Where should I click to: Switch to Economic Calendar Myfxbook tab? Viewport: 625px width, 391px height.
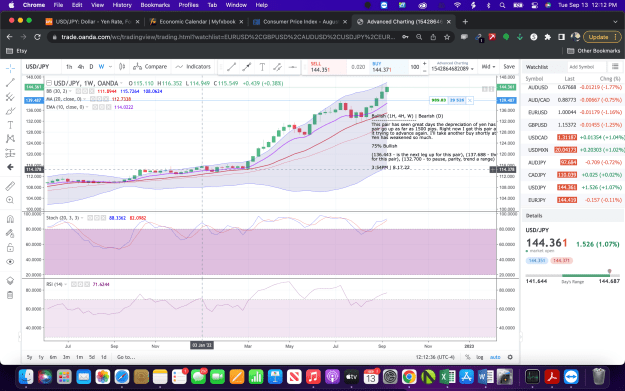(197, 22)
